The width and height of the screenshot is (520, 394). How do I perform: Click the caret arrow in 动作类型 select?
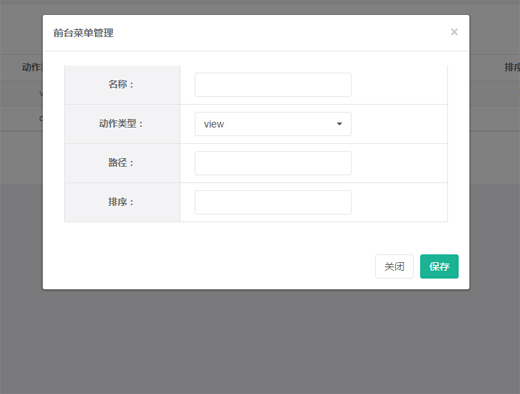339,124
